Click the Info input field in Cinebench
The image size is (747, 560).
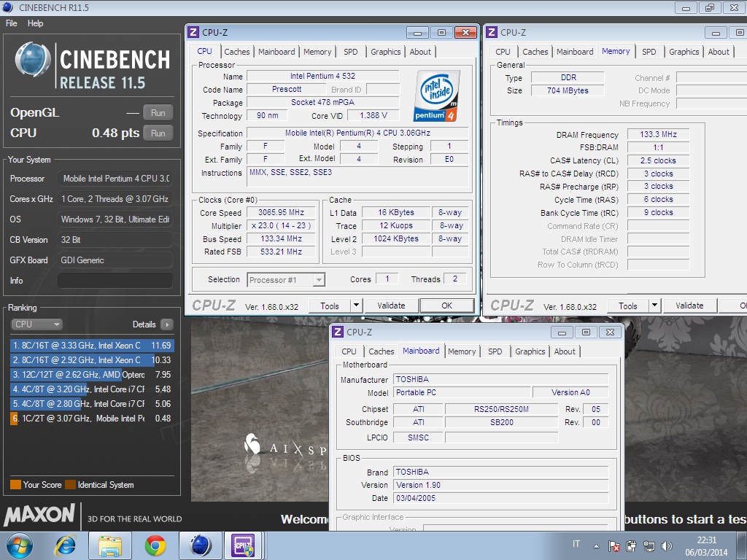(115, 281)
